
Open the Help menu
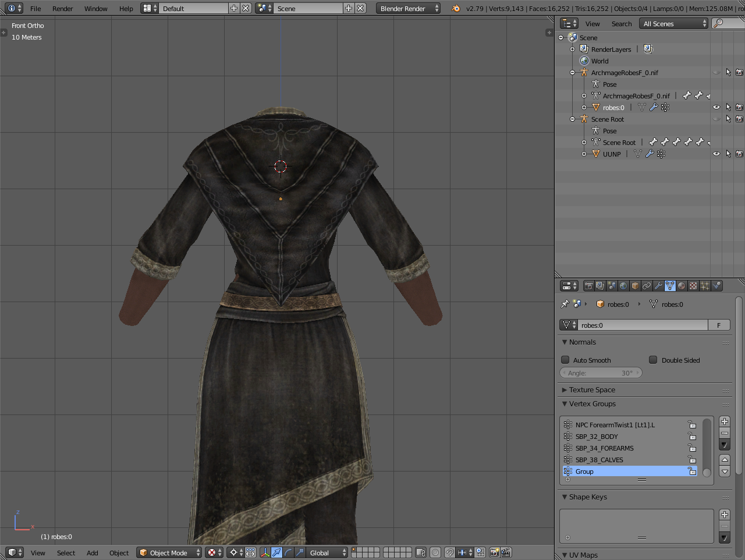click(126, 8)
